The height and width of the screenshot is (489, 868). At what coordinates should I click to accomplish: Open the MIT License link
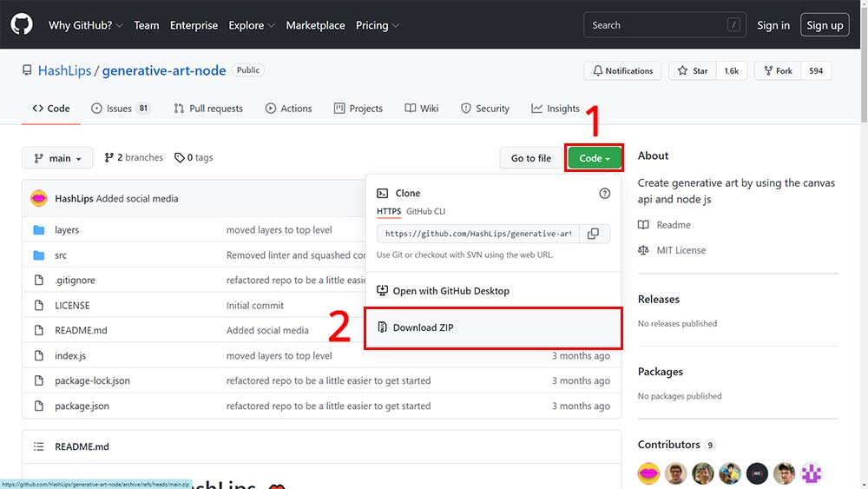[672, 250]
